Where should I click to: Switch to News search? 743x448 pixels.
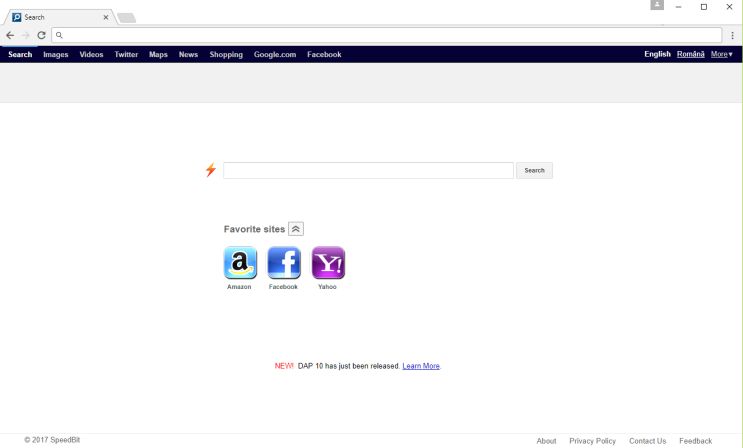point(188,55)
